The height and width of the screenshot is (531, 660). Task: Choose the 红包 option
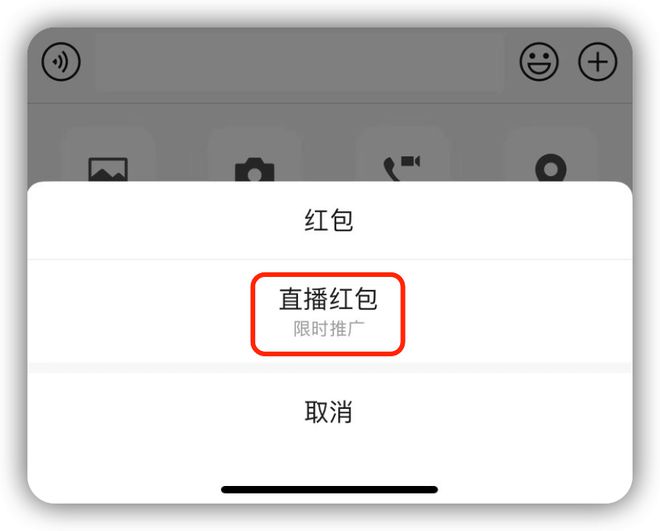click(x=329, y=220)
